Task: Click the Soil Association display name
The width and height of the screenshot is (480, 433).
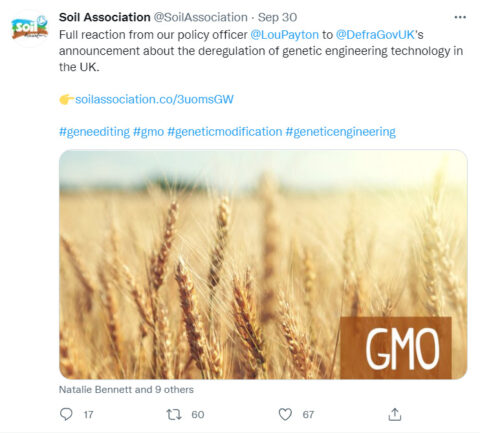Action: coord(105,17)
